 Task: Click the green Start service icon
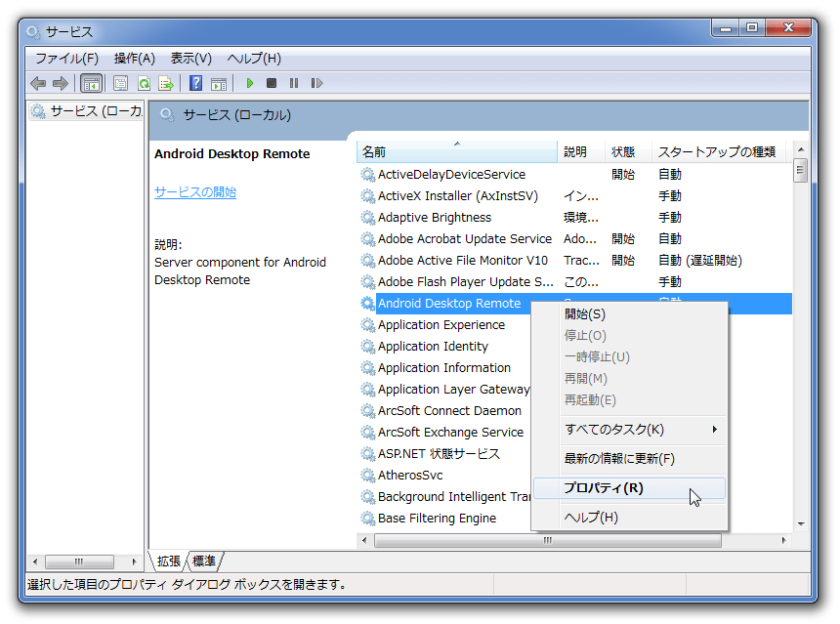pyautogui.click(x=250, y=83)
